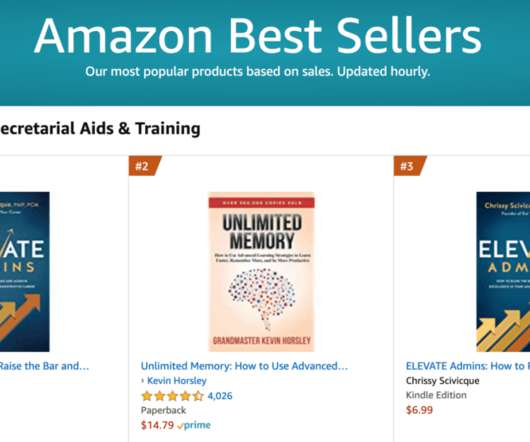530x442 pixels.
Task: Click the Paperback format label
Action: (x=163, y=410)
